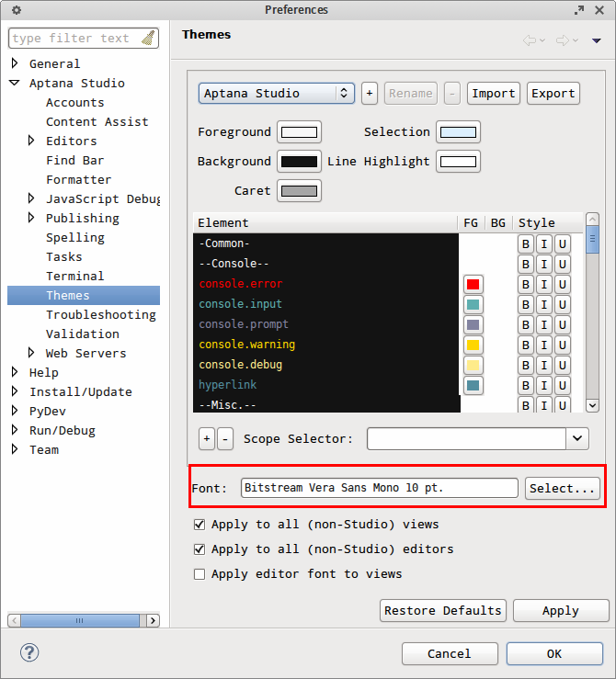Viewport: 616px width, 679px height.
Task: Add a scope rule with plus button
Action: point(207,438)
